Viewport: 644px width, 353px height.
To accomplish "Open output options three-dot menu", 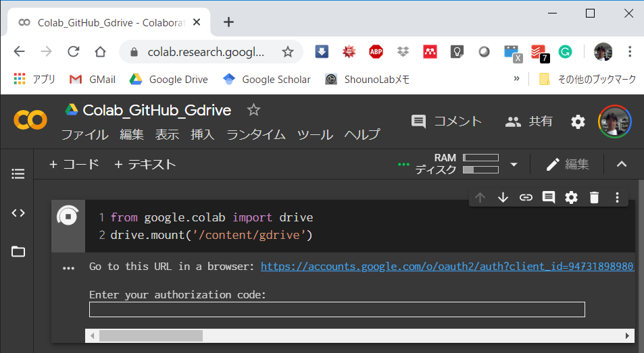I will (68, 268).
